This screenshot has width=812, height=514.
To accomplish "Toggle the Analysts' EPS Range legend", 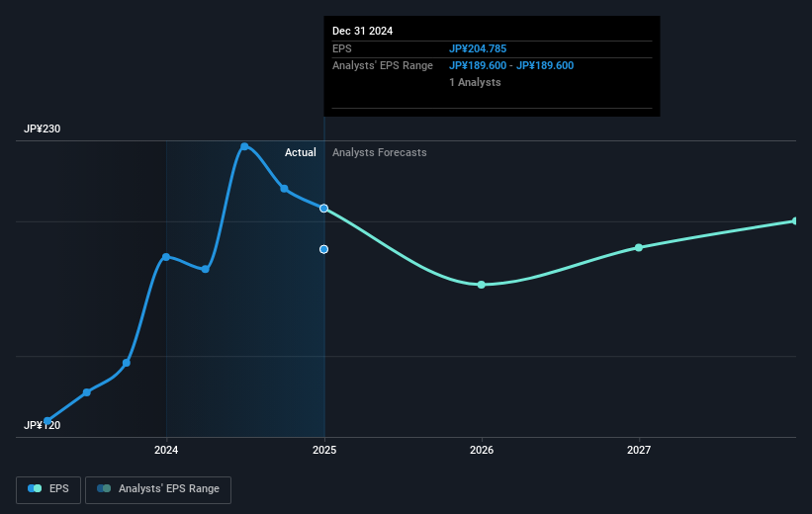I will click(x=158, y=489).
